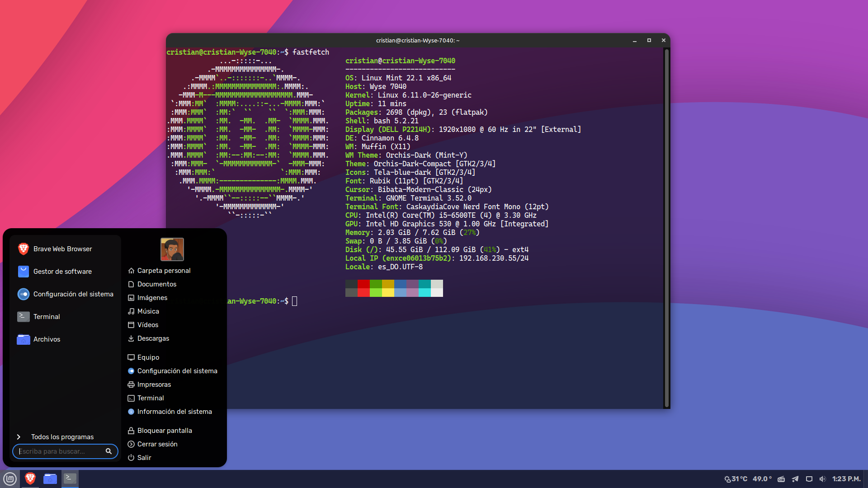The image size is (868, 488).
Task: Click the terminal prompt cursor
Action: [295, 301]
